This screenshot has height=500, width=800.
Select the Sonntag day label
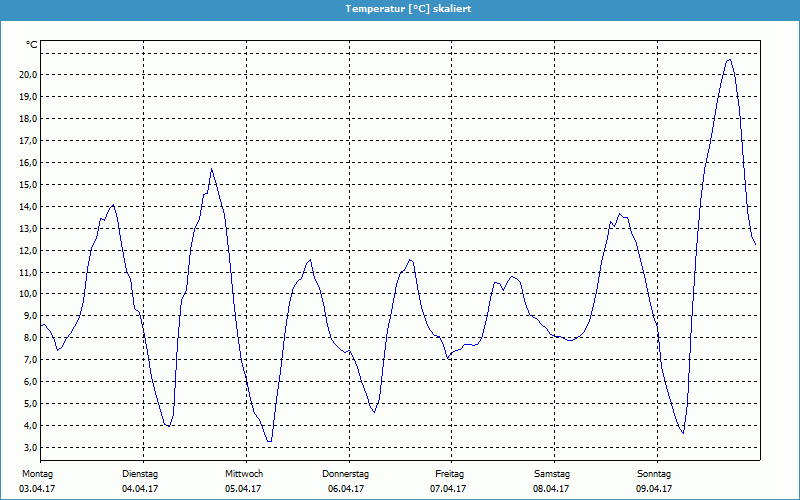(x=654, y=473)
